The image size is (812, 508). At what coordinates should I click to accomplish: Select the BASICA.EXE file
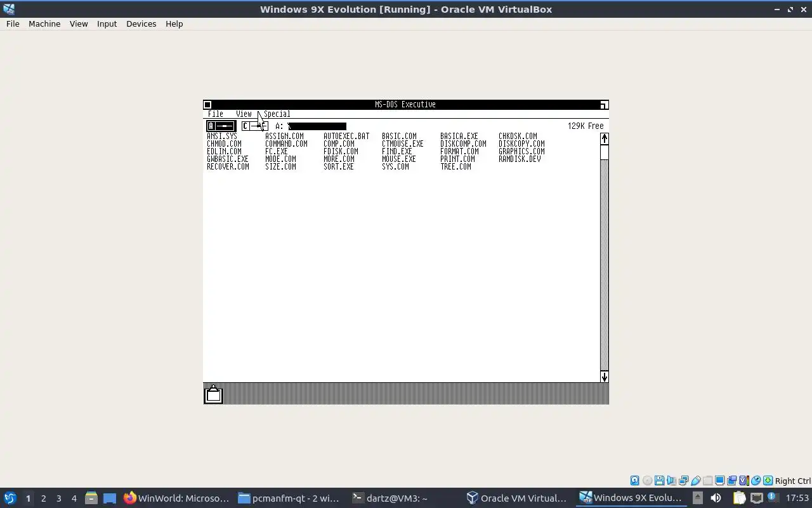pos(459,136)
